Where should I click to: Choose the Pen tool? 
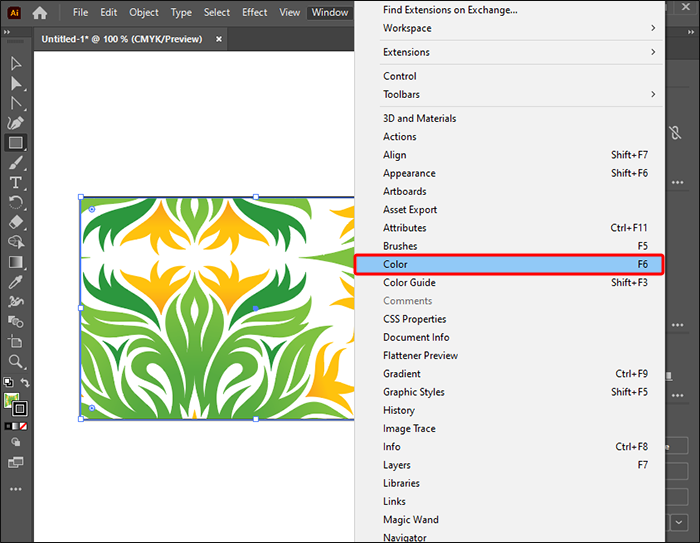(x=16, y=123)
